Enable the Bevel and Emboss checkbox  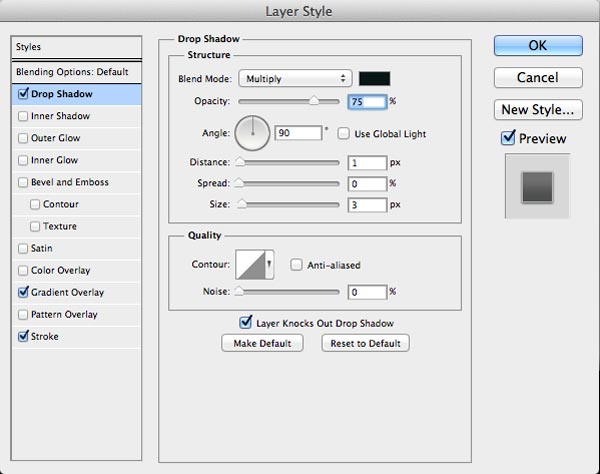(x=23, y=182)
